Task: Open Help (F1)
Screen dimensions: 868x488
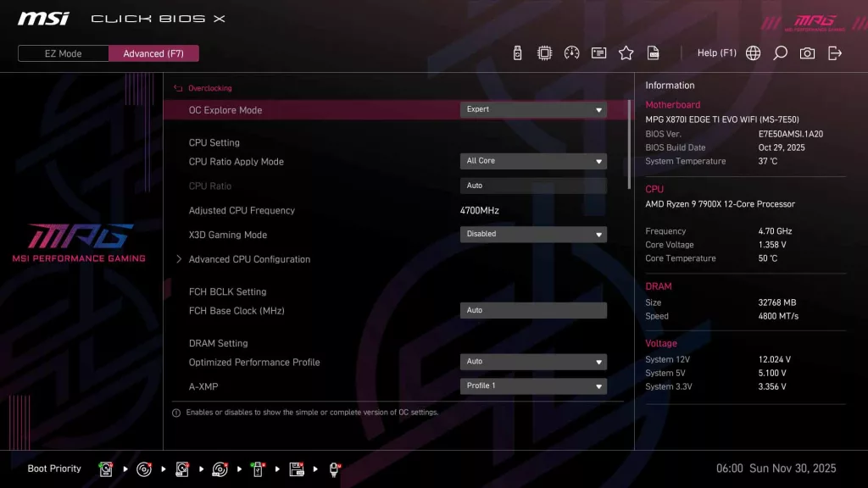Action: 716,53
